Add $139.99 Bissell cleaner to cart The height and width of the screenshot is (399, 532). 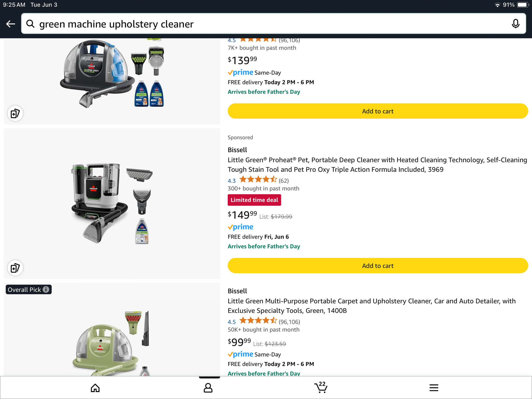click(x=378, y=111)
